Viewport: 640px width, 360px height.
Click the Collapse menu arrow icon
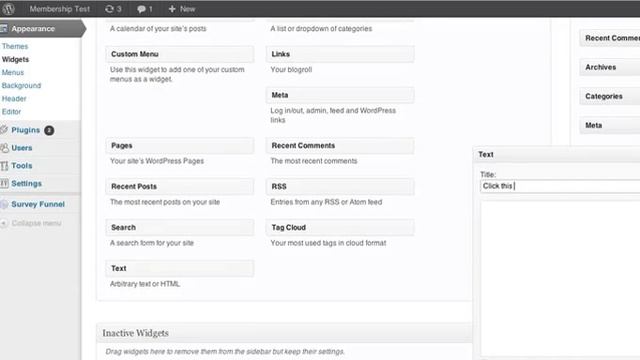pyautogui.click(x=4, y=223)
